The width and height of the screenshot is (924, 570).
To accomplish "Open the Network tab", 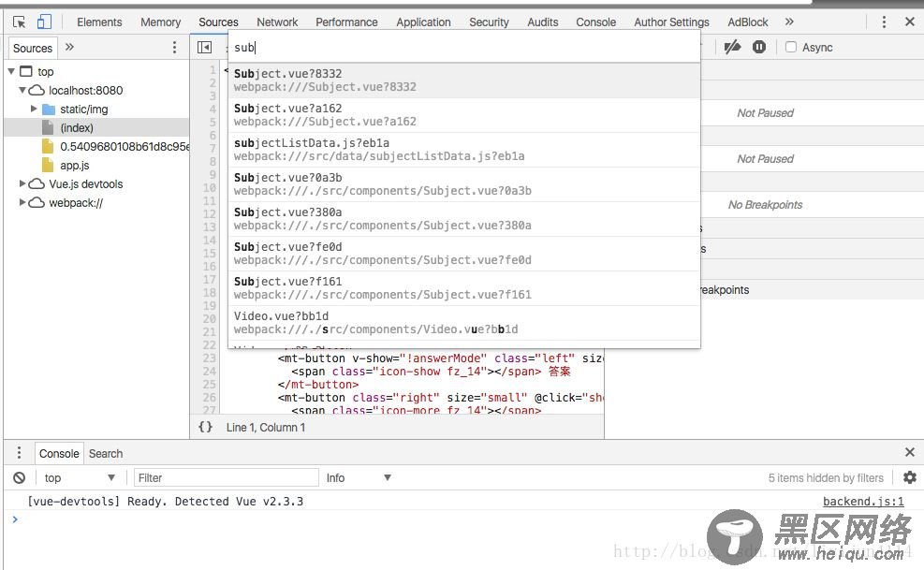I will (277, 22).
